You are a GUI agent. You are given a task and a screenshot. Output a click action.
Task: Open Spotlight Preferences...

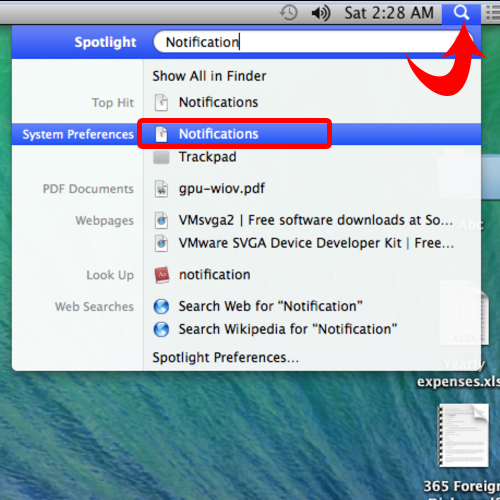(226, 357)
